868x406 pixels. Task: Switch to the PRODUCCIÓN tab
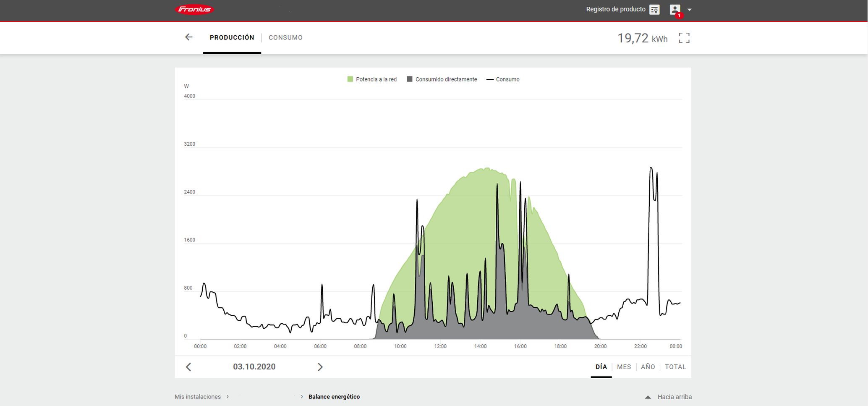[232, 37]
